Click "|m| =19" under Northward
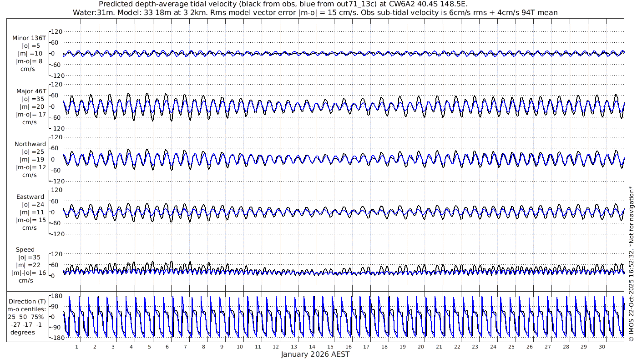Viewport: 637px width, 364px height. pos(33,160)
